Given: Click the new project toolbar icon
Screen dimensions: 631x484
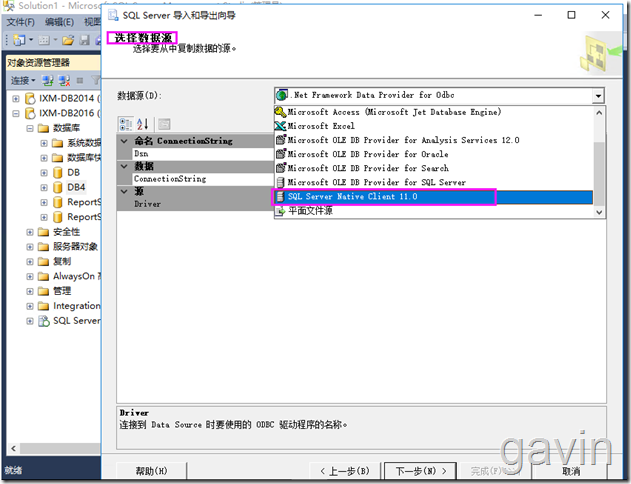Looking at the screenshot, I should coord(19,40).
